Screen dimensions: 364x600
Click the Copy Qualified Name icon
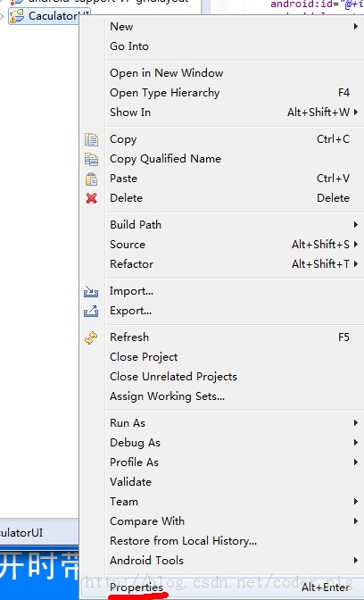pyautogui.click(x=91, y=159)
